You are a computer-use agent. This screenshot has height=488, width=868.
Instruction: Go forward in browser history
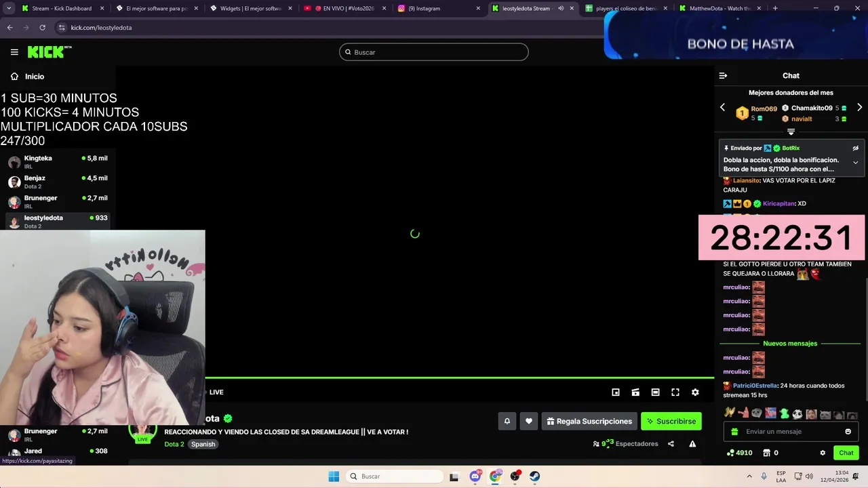coord(26,27)
